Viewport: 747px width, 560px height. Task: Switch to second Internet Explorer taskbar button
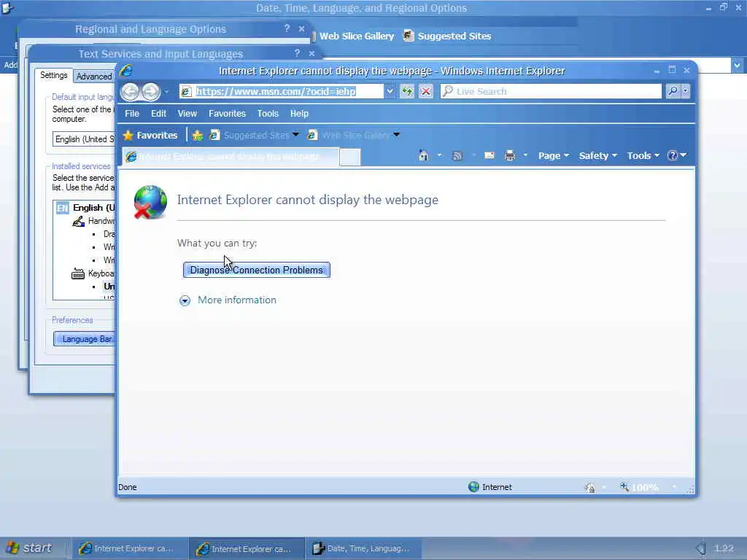pos(247,548)
